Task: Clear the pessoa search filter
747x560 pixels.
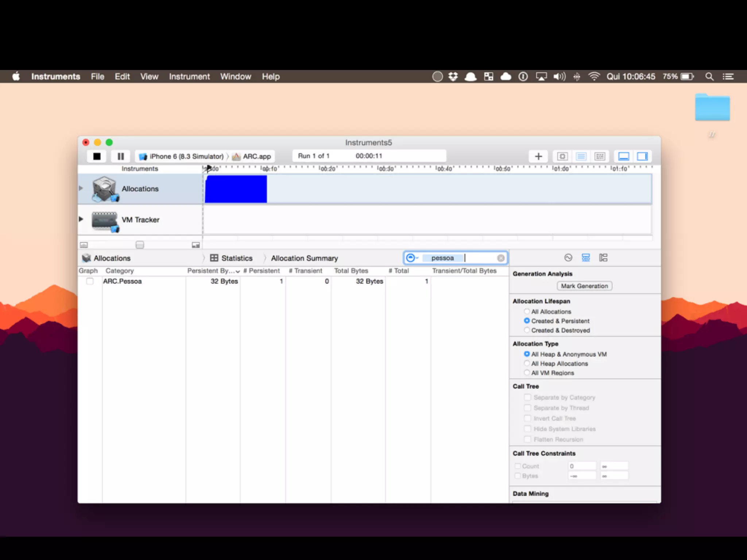Action: 501,258
